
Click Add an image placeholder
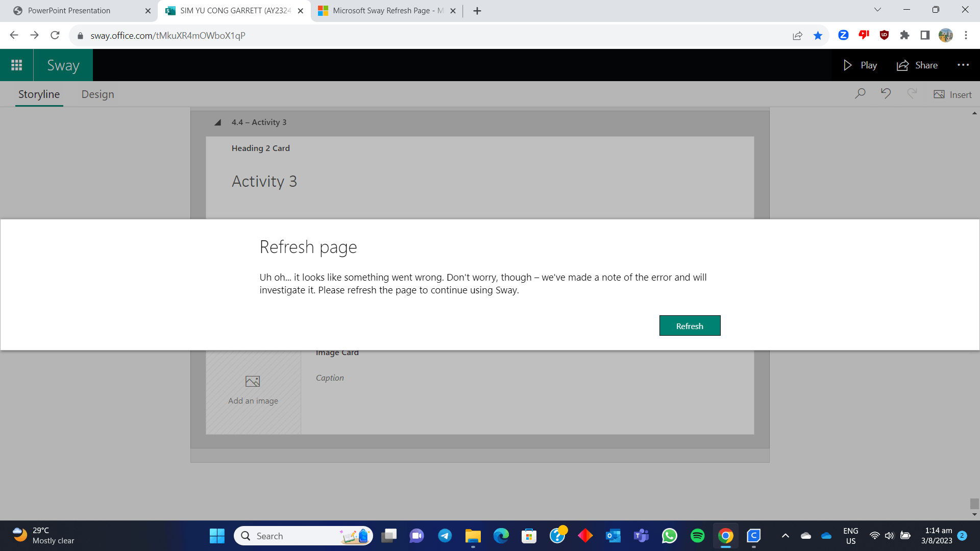coord(253,391)
